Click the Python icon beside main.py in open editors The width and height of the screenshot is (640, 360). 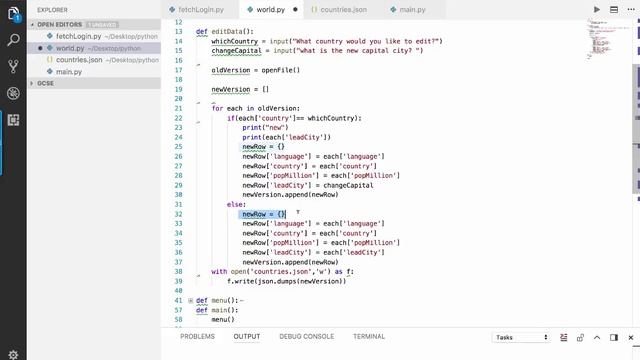point(50,72)
